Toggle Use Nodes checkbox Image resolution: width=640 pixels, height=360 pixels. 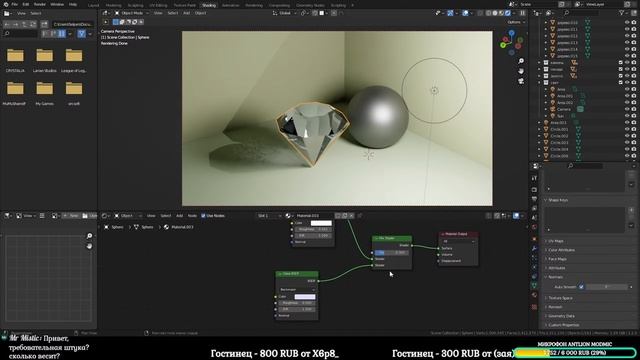pyautogui.click(x=203, y=216)
